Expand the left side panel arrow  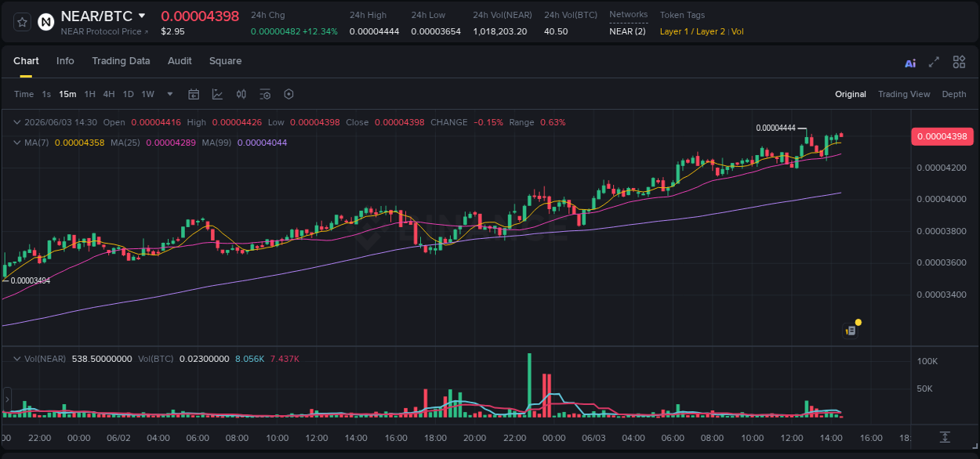(x=6, y=399)
